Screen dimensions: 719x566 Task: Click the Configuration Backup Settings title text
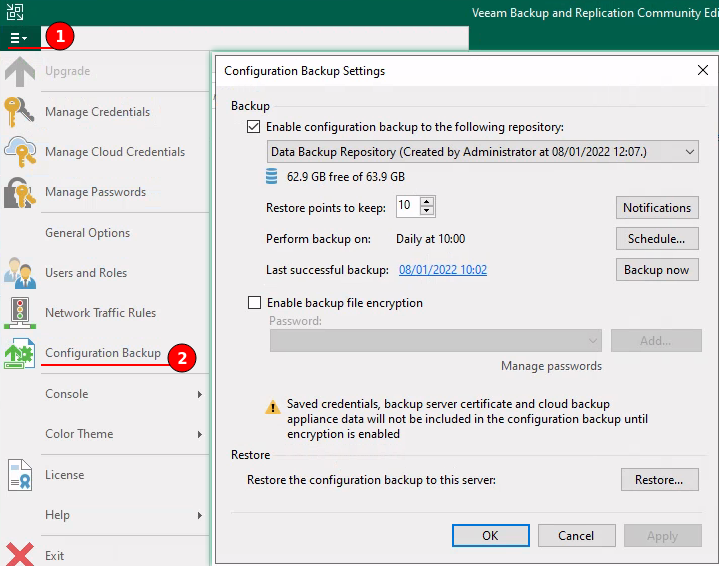[x=304, y=71]
